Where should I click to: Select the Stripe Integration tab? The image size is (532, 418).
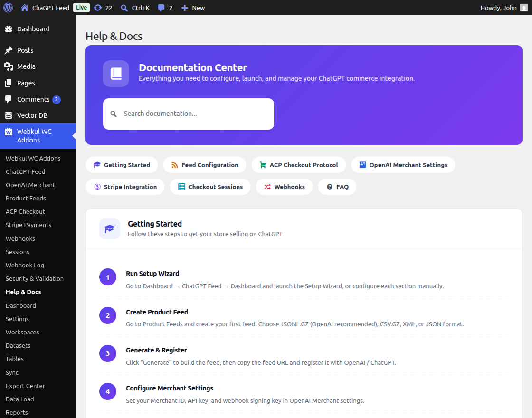(x=125, y=187)
